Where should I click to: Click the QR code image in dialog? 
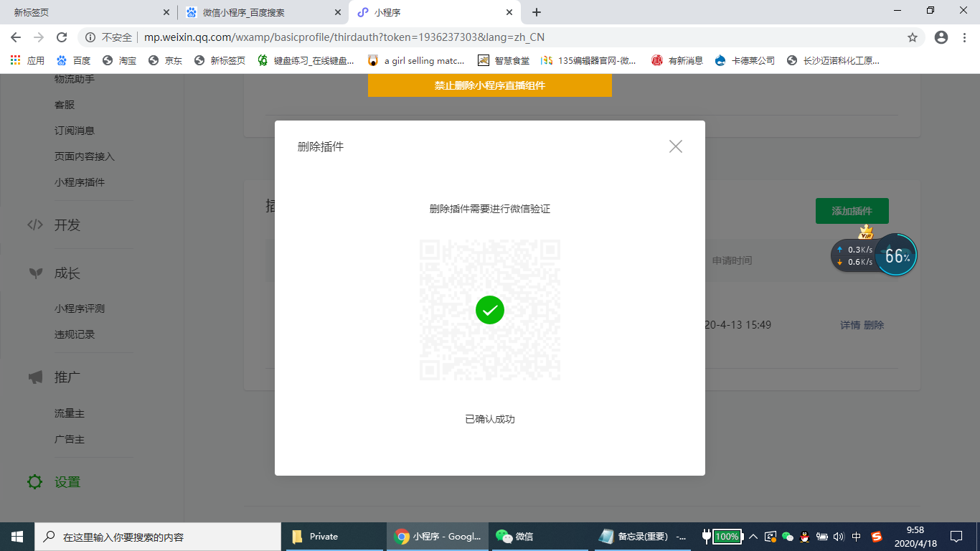[490, 310]
